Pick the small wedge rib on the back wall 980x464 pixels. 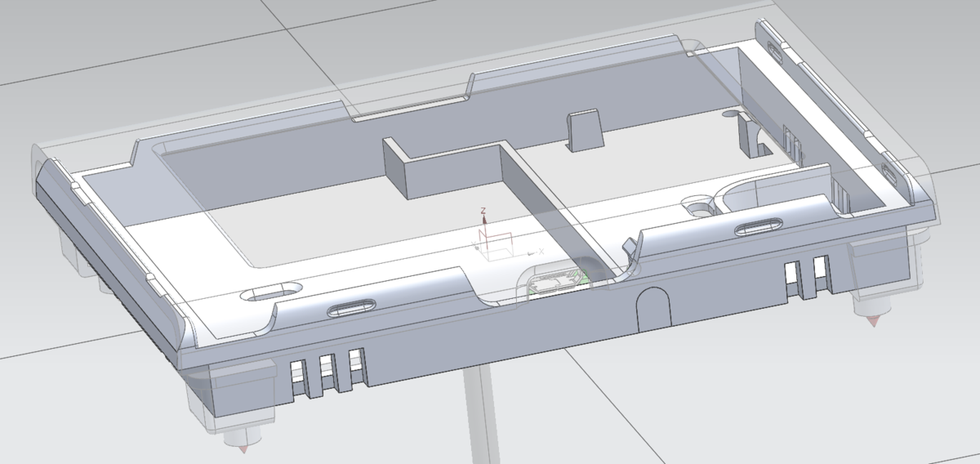(583, 129)
